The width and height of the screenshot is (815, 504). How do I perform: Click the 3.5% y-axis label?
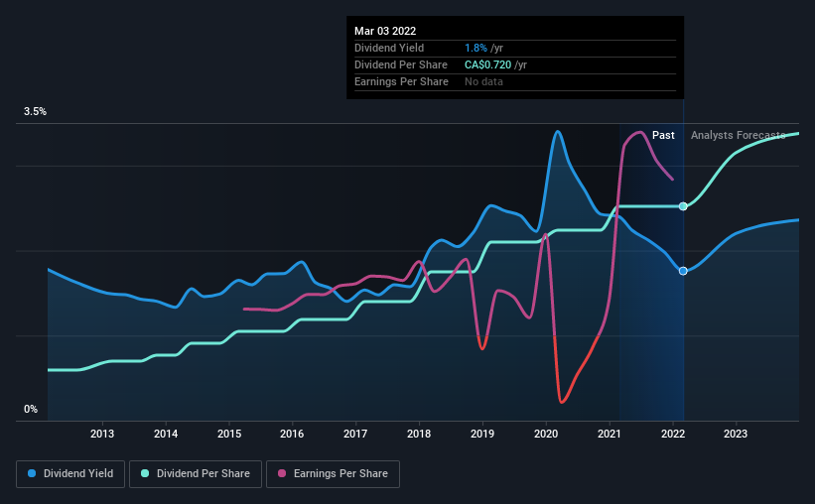tap(36, 112)
